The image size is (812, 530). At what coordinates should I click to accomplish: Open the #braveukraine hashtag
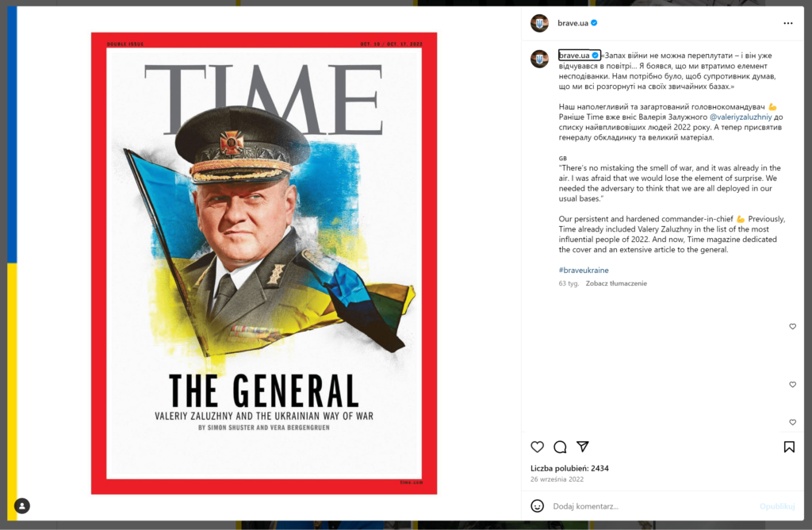[x=584, y=270]
